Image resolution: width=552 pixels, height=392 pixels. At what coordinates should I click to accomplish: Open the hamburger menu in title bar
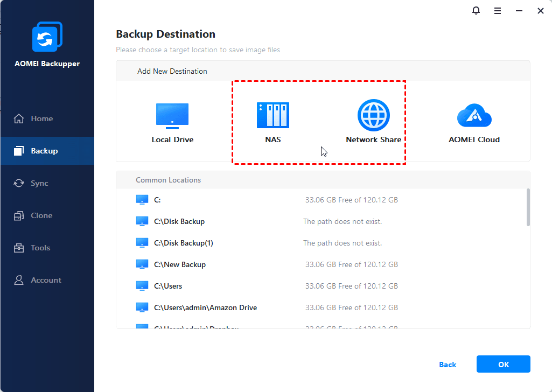tap(498, 11)
